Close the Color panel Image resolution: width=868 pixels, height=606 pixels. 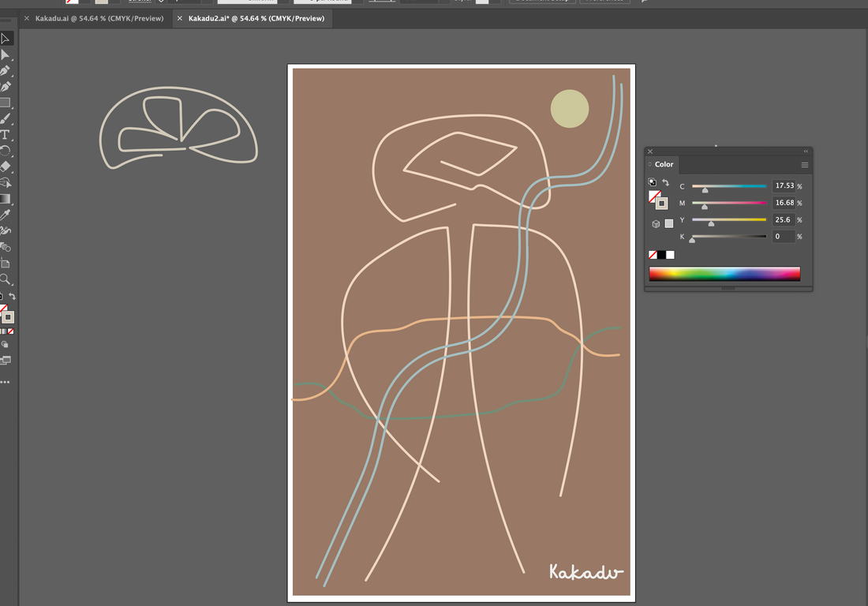pyautogui.click(x=650, y=151)
